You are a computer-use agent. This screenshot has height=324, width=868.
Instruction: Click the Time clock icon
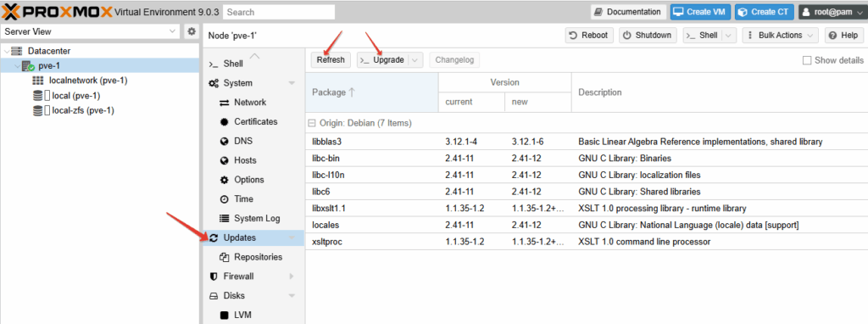tap(224, 199)
